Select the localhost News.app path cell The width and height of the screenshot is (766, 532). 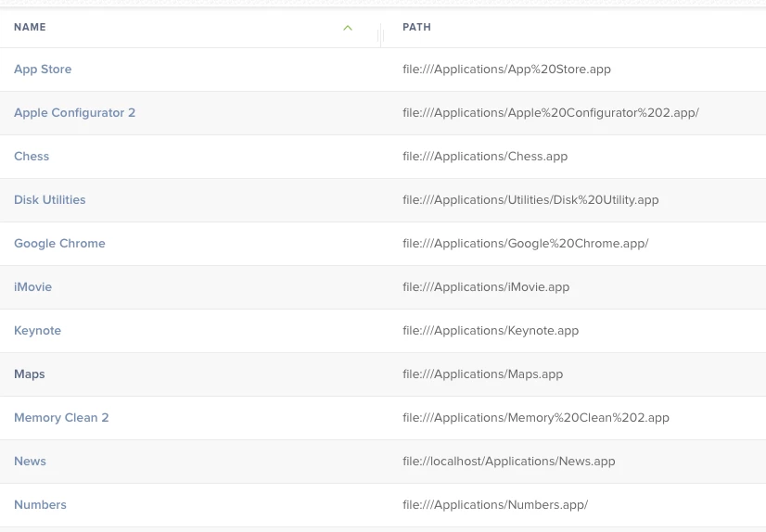coord(509,462)
